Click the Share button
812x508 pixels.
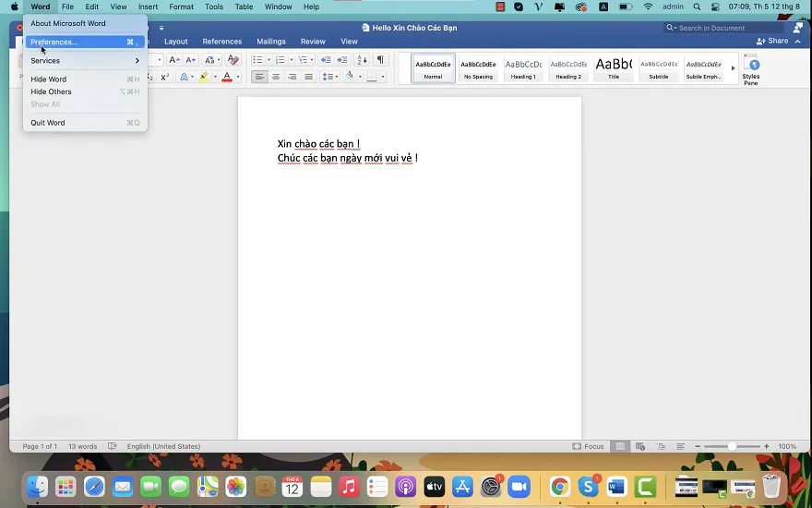pyautogui.click(x=773, y=42)
